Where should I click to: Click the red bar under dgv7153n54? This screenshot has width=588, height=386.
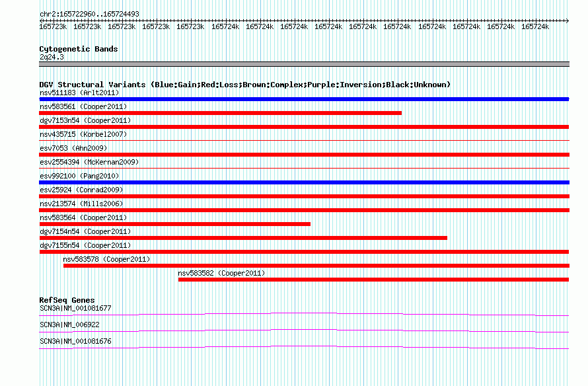304,127
